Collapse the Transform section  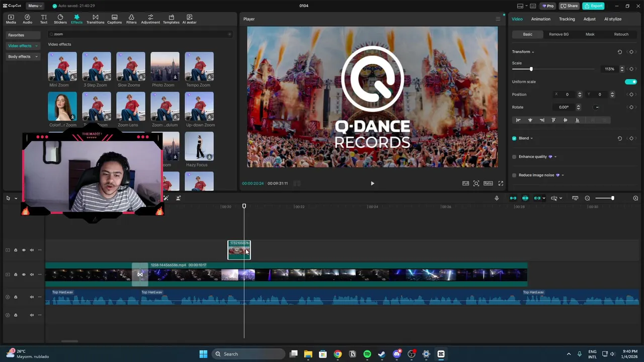coord(533,52)
